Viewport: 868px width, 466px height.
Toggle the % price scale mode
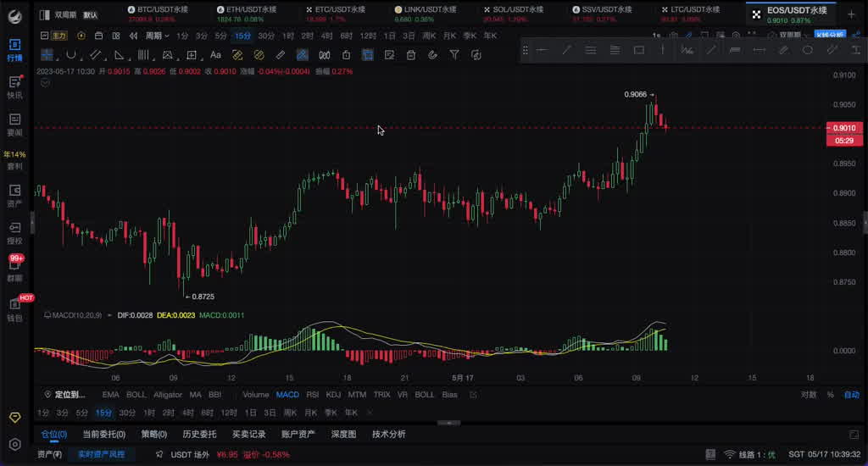click(830, 395)
